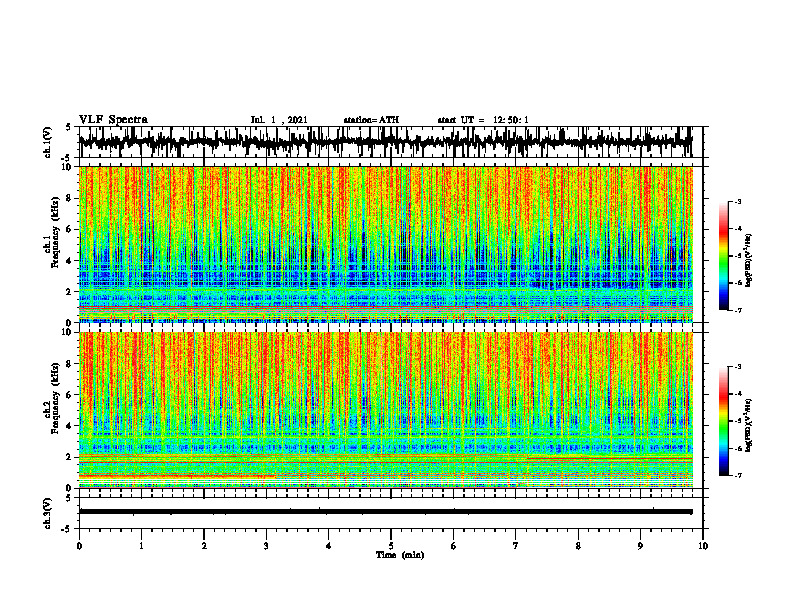This screenshot has width=792, height=612.
Task: Click the time axis tick label "7"
Action: pyautogui.click(x=516, y=546)
